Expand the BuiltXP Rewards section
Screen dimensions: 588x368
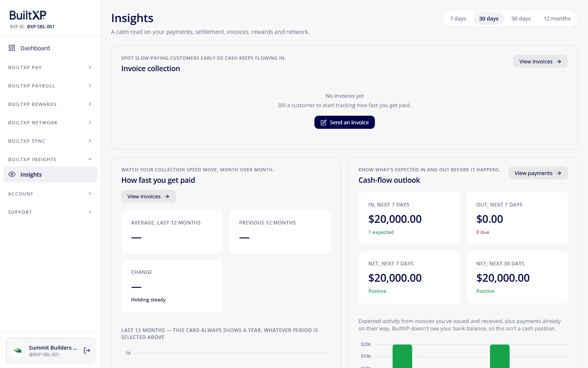[50, 104]
